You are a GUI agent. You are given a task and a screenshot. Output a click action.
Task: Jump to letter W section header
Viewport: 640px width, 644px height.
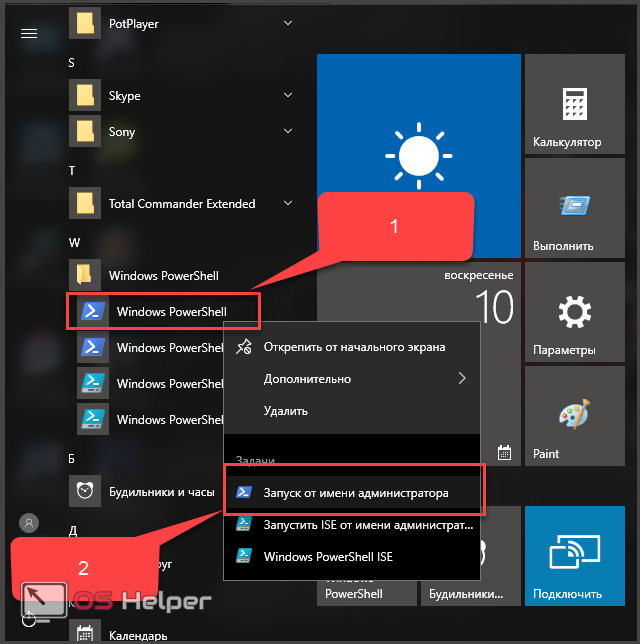(x=74, y=242)
